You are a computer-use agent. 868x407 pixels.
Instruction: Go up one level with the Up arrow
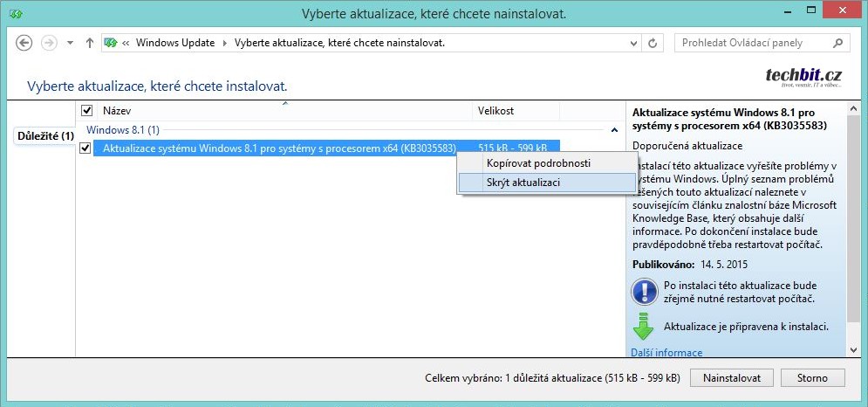pyautogui.click(x=90, y=44)
